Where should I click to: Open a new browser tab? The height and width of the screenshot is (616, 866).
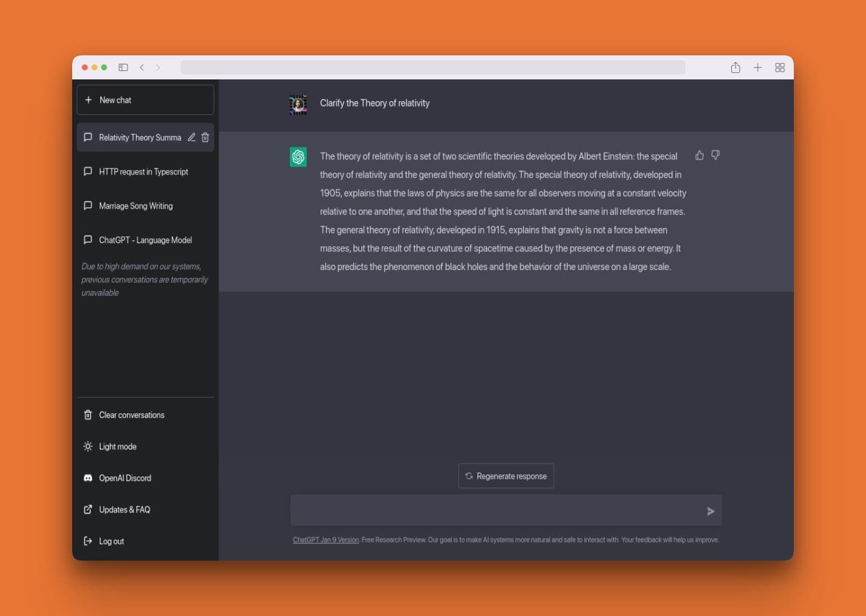pyautogui.click(x=758, y=67)
